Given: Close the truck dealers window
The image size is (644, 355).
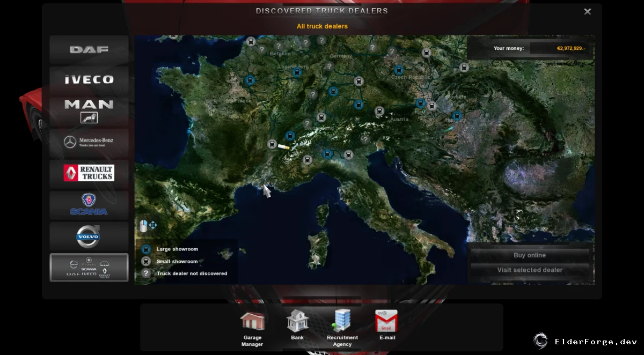Looking at the screenshot, I should [588, 11].
